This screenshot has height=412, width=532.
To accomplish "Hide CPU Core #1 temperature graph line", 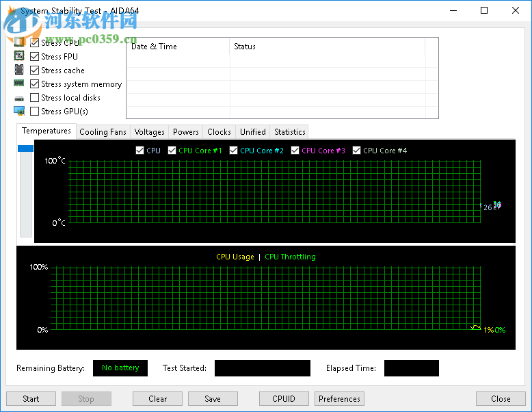I will 172,151.
